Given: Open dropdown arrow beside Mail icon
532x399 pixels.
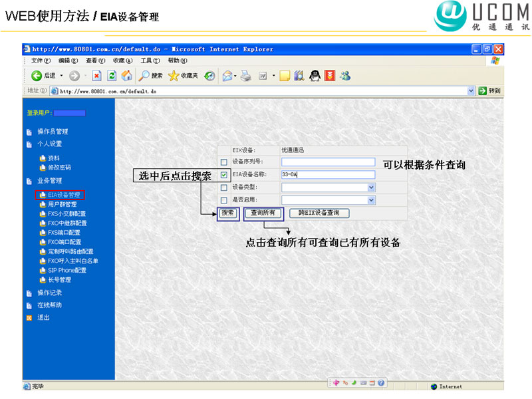Looking at the screenshot, I should (235, 76).
